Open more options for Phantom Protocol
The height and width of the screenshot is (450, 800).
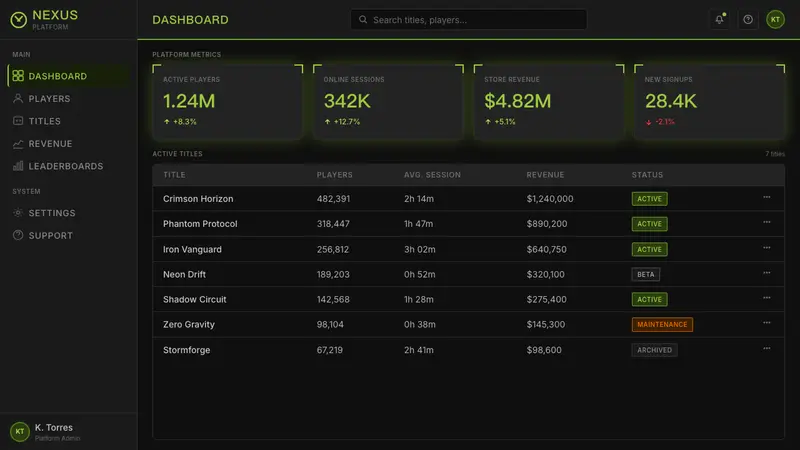click(x=766, y=222)
